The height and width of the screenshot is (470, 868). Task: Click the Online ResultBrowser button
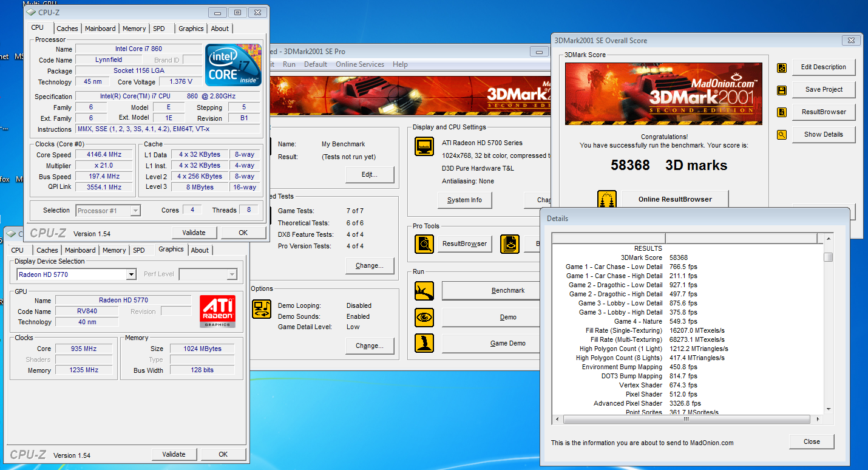pos(675,199)
